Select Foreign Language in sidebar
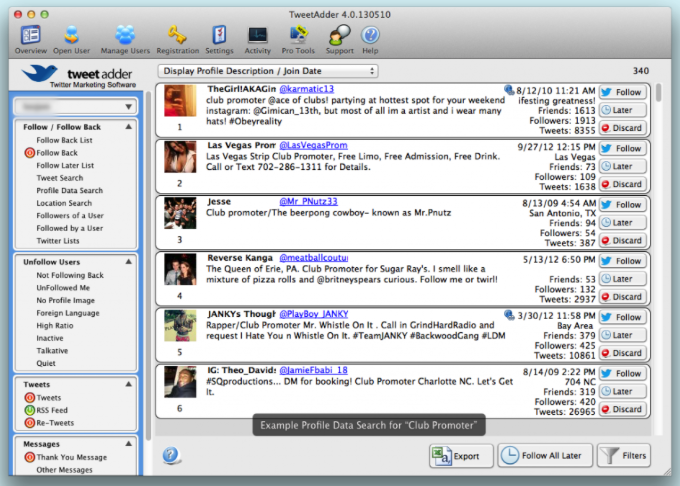Image resolution: width=680 pixels, height=486 pixels. click(x=68, y=313)
